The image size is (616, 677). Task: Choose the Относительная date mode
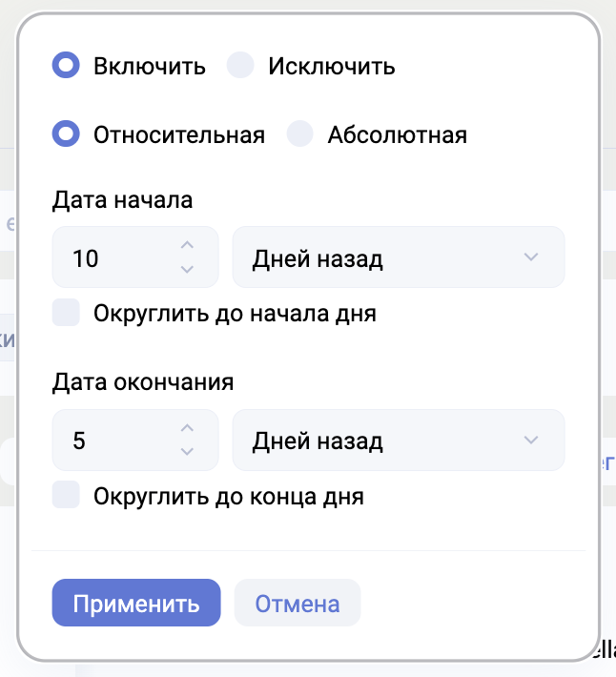[x=66, y=134]
